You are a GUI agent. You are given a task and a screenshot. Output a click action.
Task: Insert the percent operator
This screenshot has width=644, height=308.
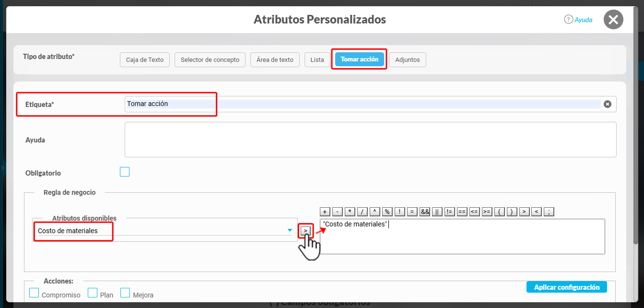(x=387, y=212)
